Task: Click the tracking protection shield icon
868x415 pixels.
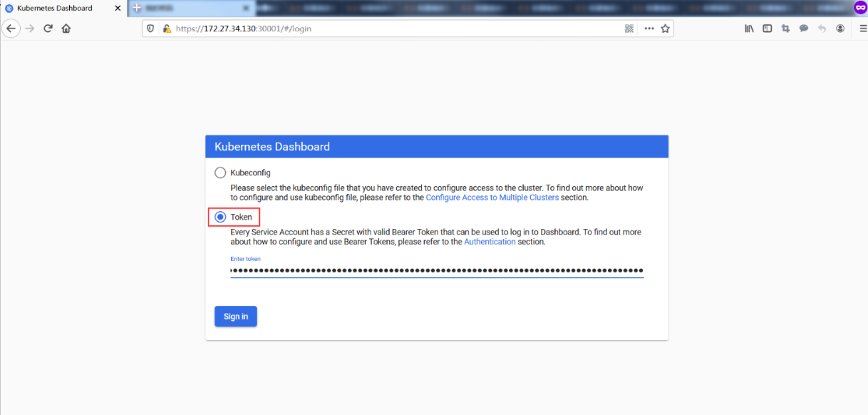Action: [151, 29]
